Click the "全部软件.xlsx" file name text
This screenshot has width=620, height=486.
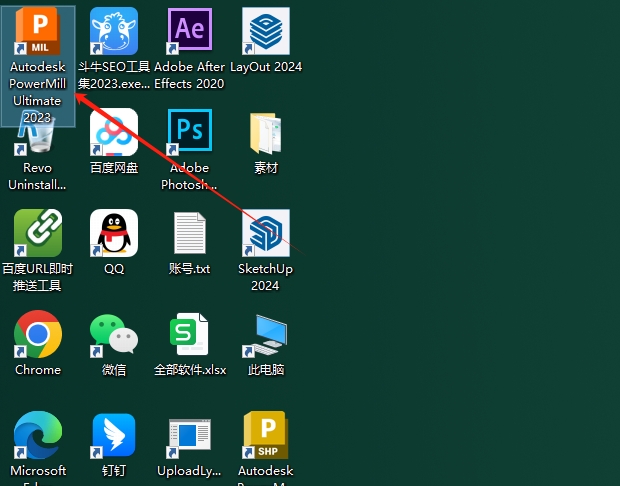pyautogui.click(x=190, y=370)
